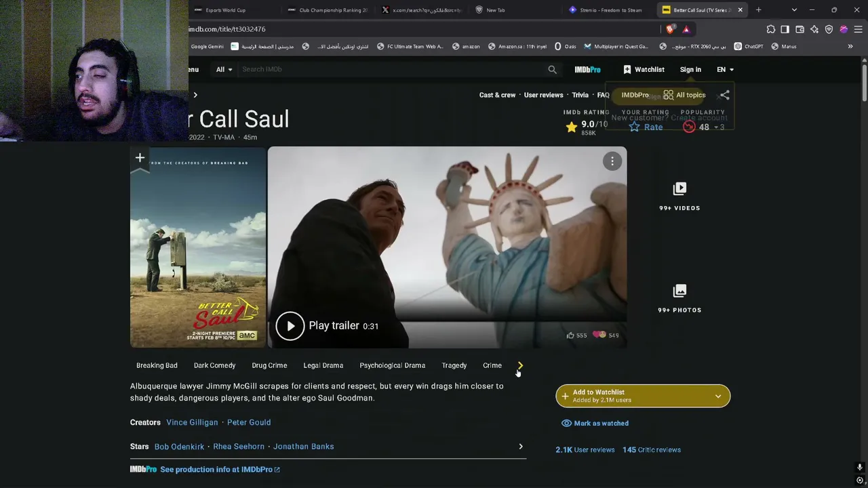This screenshot has height=488, width=868.
Task: See production info at IMDbPro
Action: pyautogui.click(x=220, y=469)
